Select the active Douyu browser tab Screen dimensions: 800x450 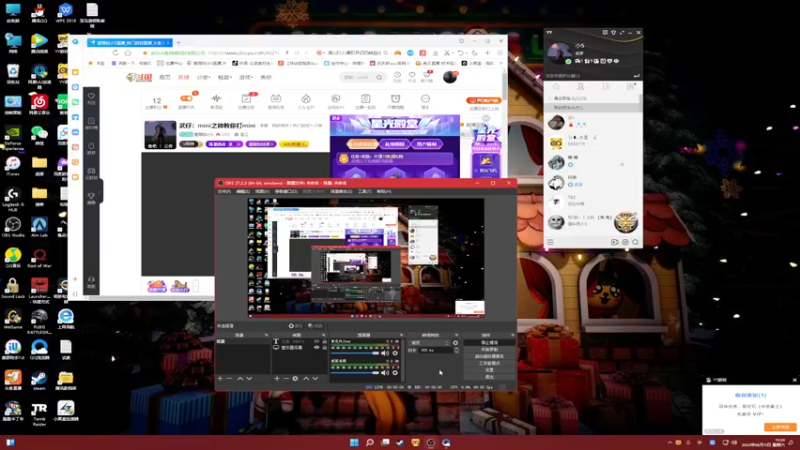130,42
